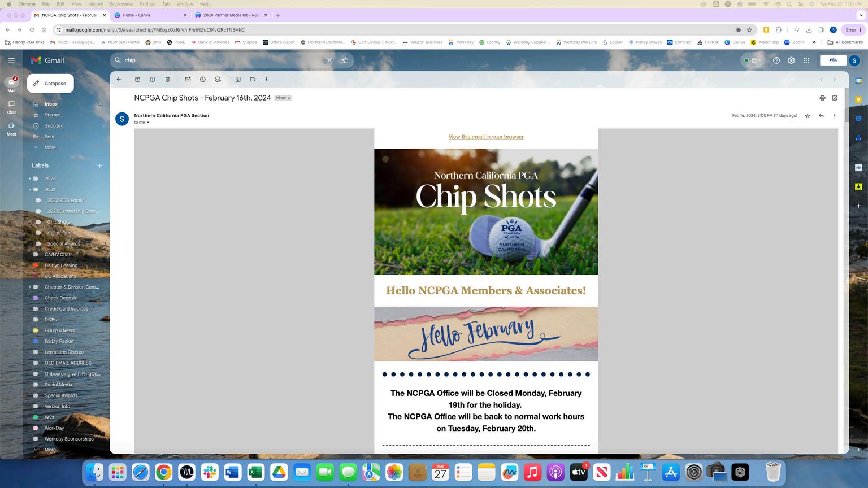Open the Labels icon in the email toolbar
This screenshot has width=868, height=488.
click(253, 79)
